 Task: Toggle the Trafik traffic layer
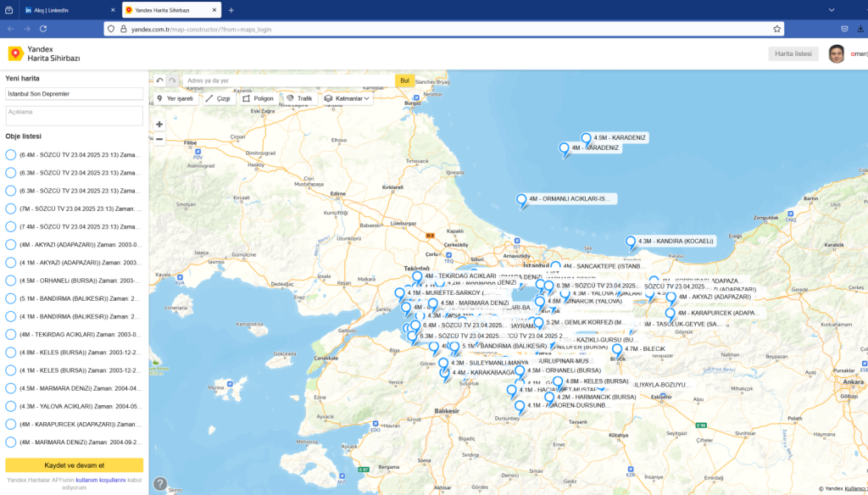pos(299,98)
